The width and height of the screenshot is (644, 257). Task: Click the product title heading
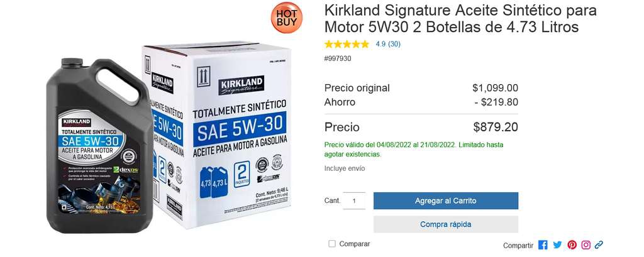[x=460, y=18]
